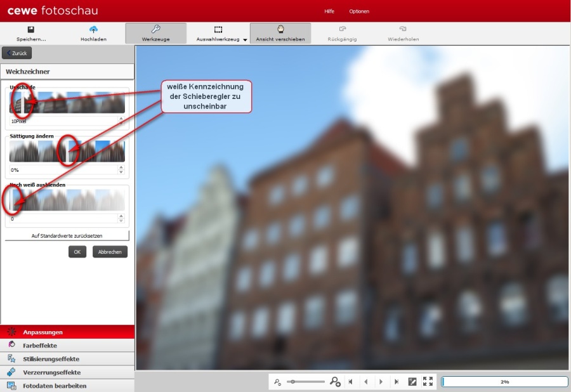Image resolution: width=571 pixels, height=392 pixels.
Task: Increase the Unschärfe pixel value stepper
Action: pos(121,119)
